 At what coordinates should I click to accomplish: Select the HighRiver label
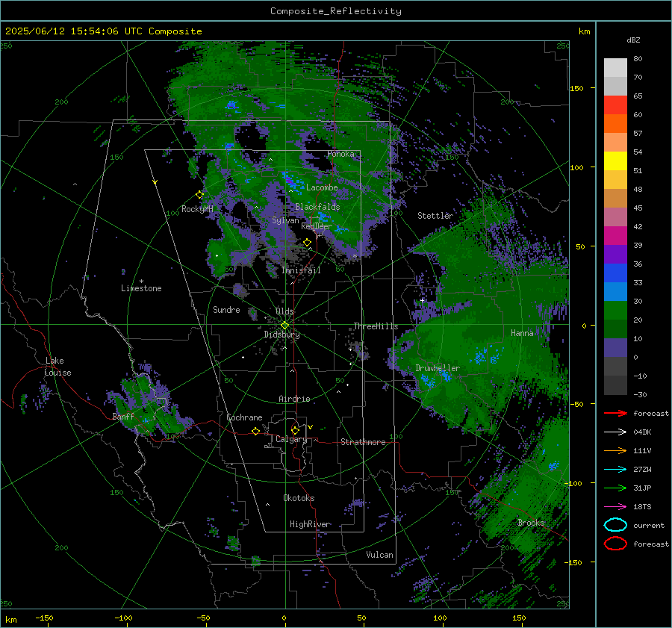tap(310, 524)
